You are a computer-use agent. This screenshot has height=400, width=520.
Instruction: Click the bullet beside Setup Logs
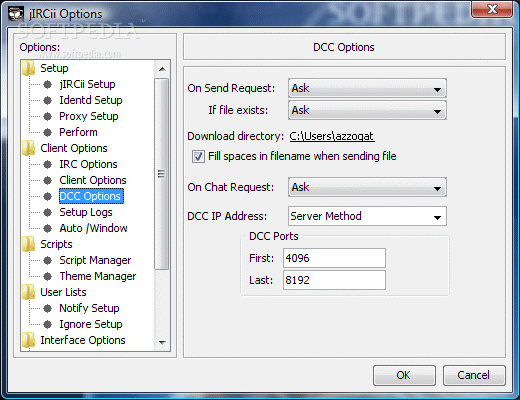(48, 212)
